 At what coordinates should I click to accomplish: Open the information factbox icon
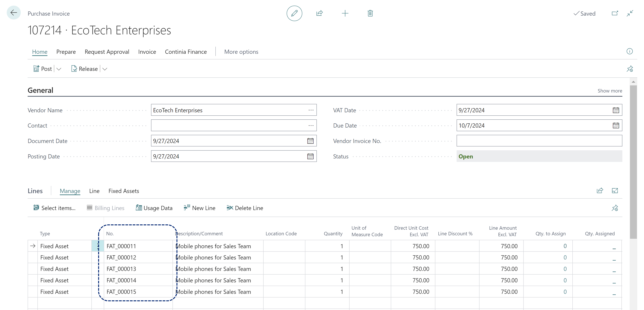(629, 51)
